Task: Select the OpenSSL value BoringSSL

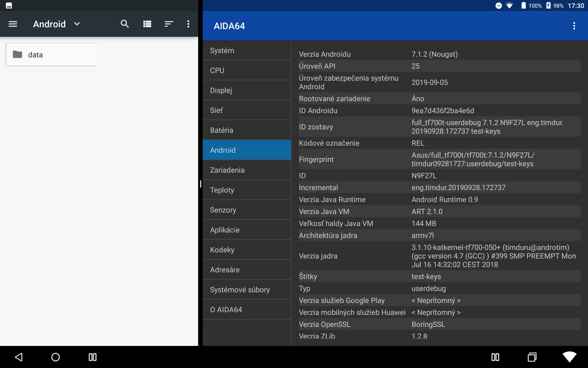Action: click(x=428, y=325)
